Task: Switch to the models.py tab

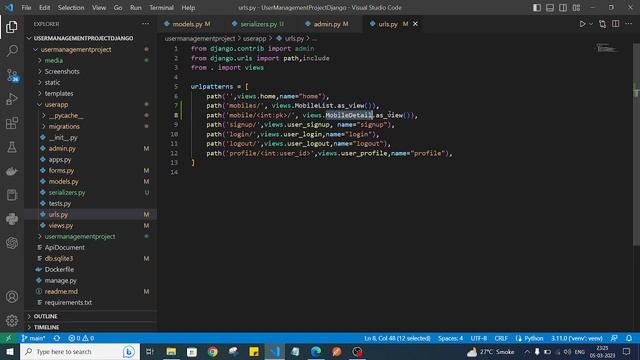Action: coord(187,24)
